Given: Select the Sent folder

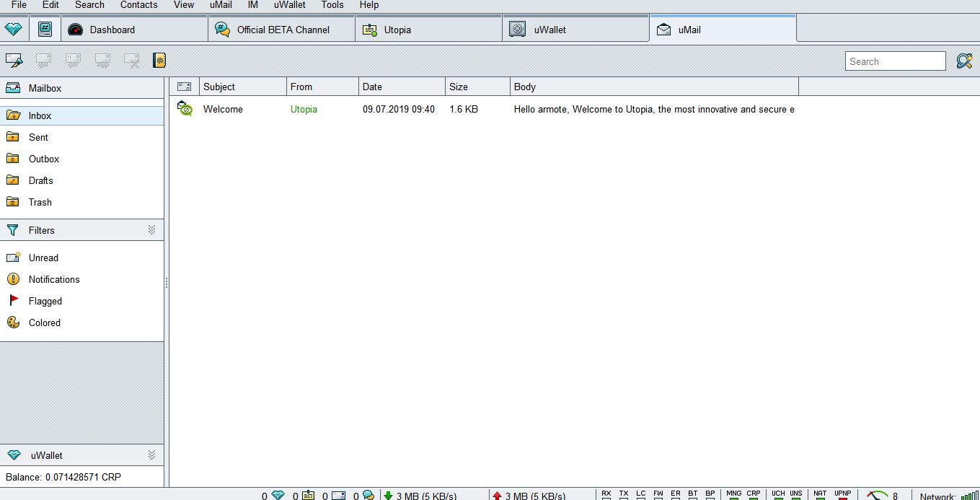Looking at the screenshot, I should 38,137.
